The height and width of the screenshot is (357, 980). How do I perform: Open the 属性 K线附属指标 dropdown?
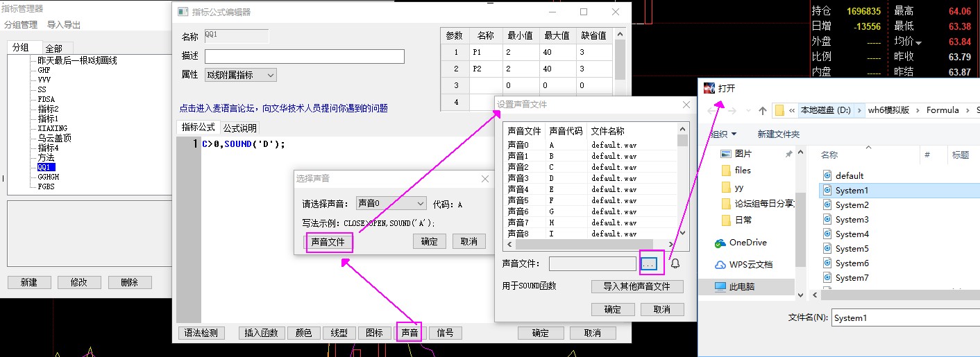240,75
